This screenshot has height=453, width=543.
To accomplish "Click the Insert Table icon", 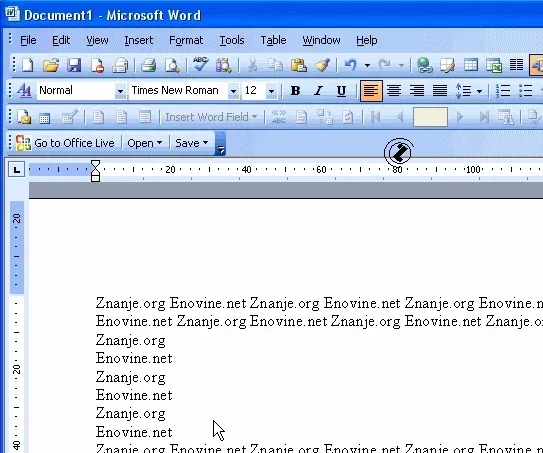I will (x=471, y=65).
